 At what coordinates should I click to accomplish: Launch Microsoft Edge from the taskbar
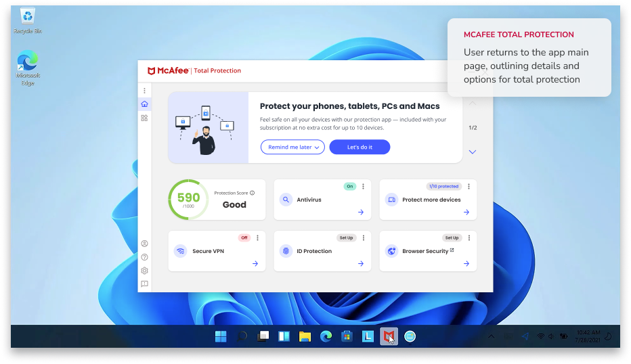pos(326,336)
